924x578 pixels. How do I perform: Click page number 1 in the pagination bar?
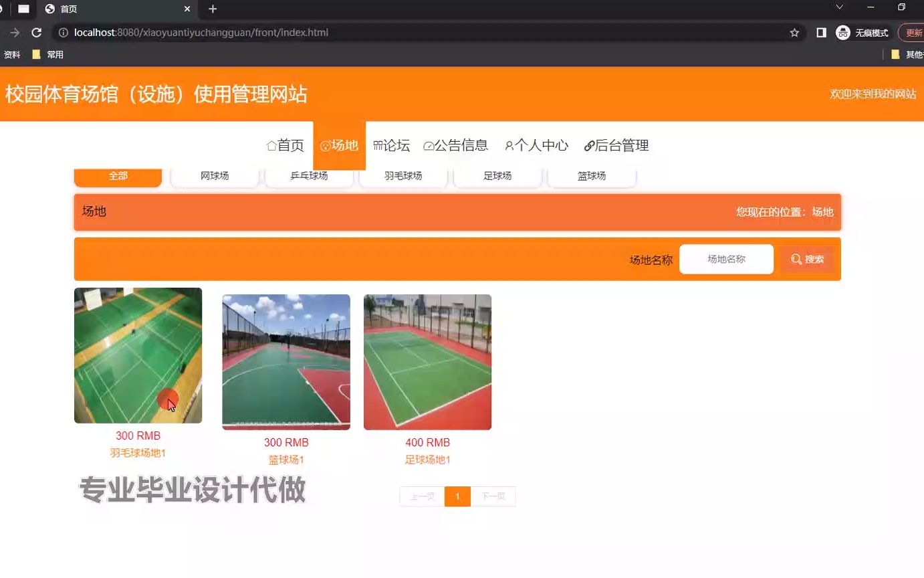click(457, 496)
